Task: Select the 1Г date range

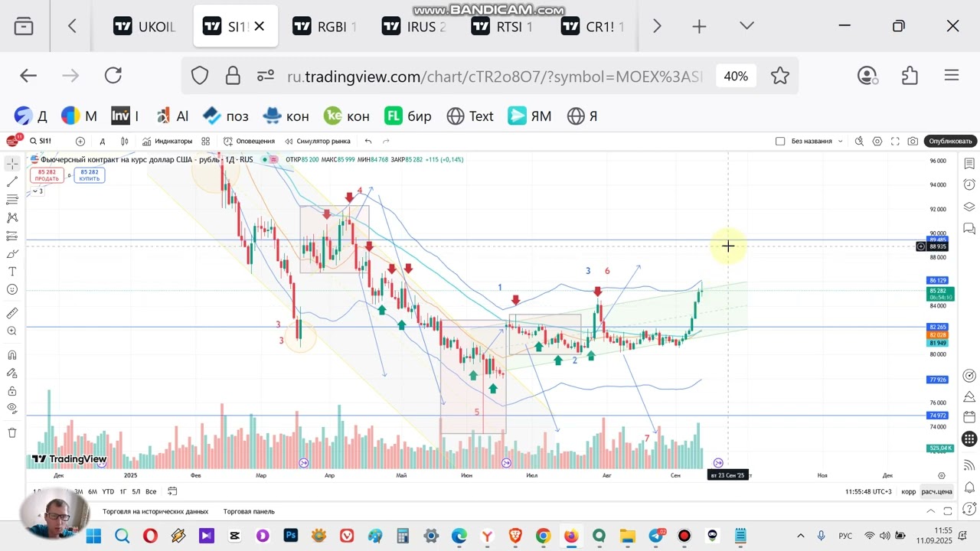Action: [x=122, y=491]
